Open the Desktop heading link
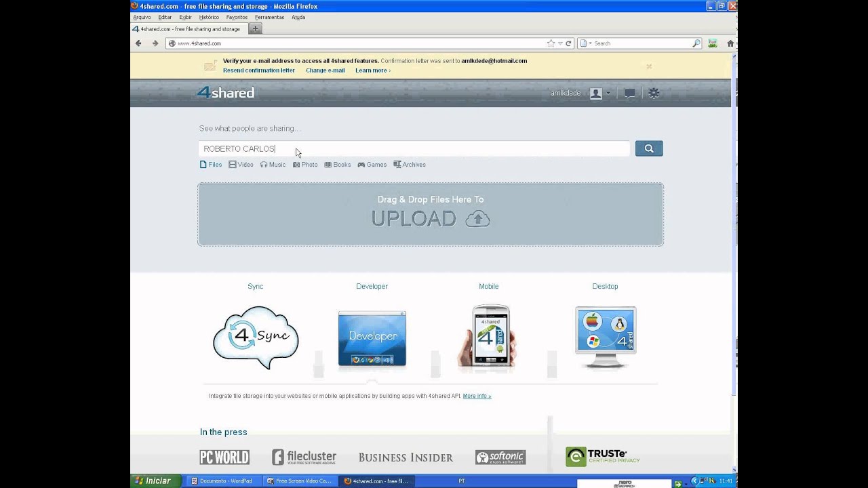The height and width of the screenshot is (488, 868). pyautogui.click(x=605, y=286)
